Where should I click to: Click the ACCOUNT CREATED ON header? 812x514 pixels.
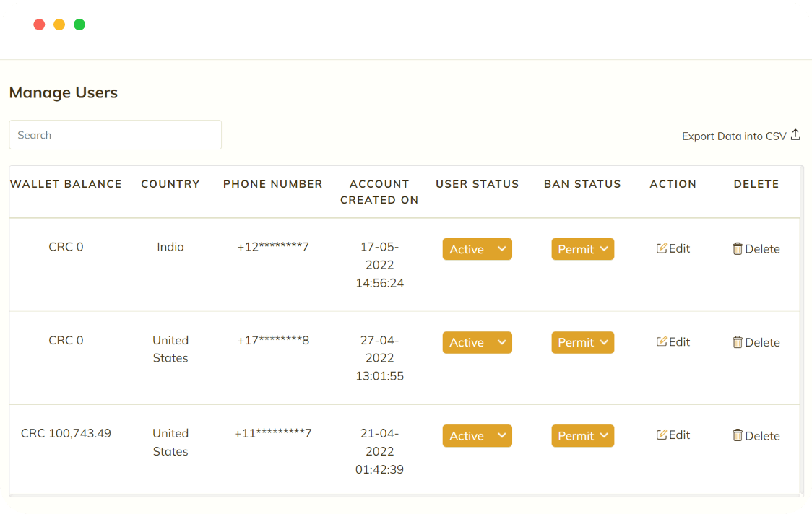[x=379, y=191]
